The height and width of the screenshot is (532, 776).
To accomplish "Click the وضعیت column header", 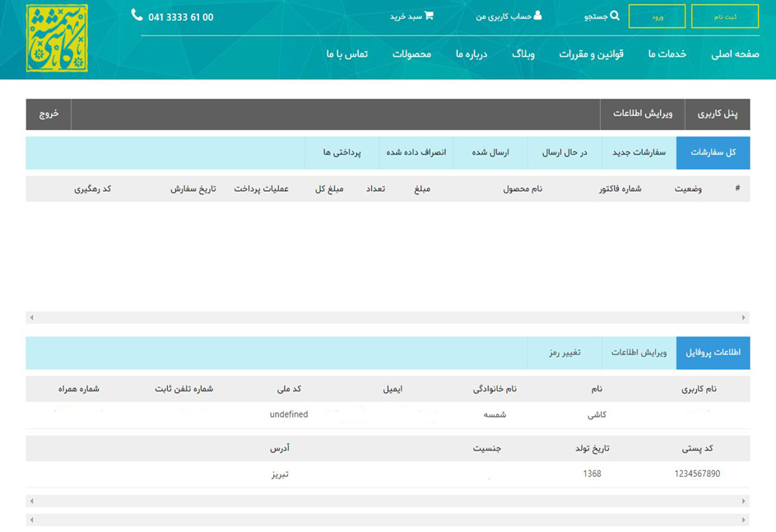I will 688,189.
